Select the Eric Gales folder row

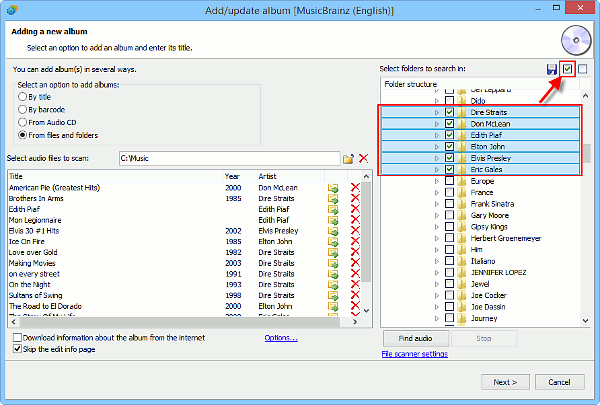(480, 170)
